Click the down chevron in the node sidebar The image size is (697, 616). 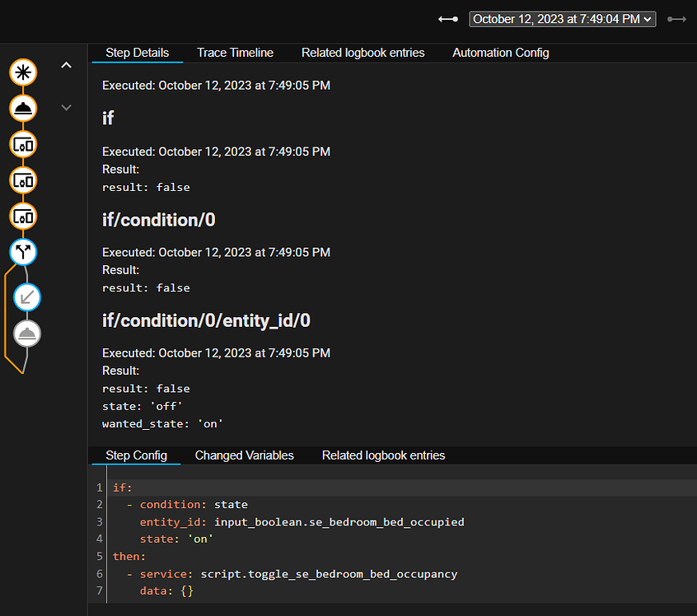[x=66, y=107]
